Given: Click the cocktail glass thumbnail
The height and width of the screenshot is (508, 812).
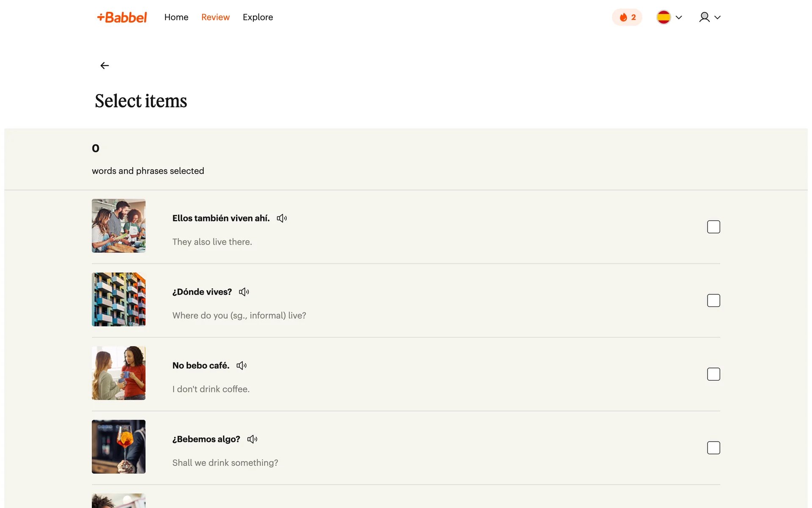Looking at the screenshot, I should (118, 447).
